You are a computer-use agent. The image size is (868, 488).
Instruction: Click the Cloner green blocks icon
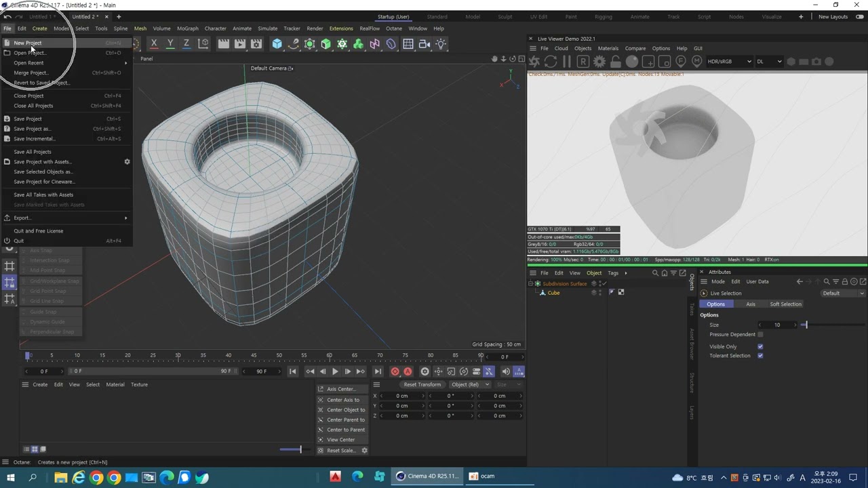pyautogui.click(x=359, y=44)
